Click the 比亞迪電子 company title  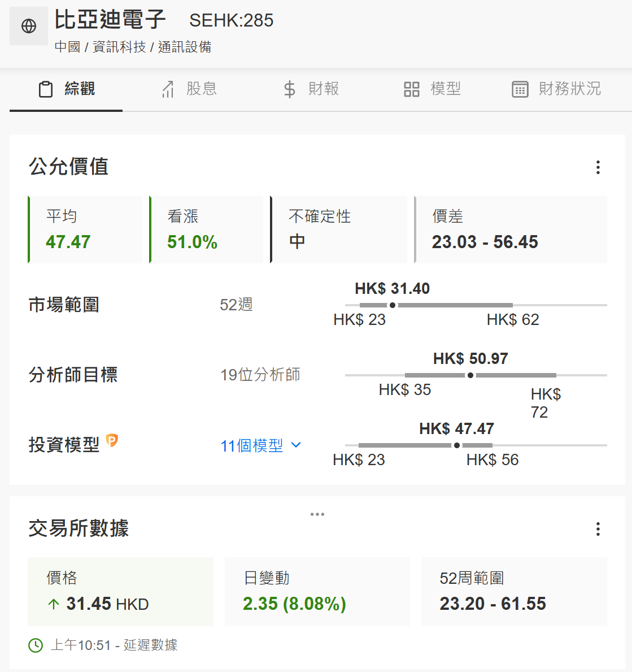tap(110, 20)
